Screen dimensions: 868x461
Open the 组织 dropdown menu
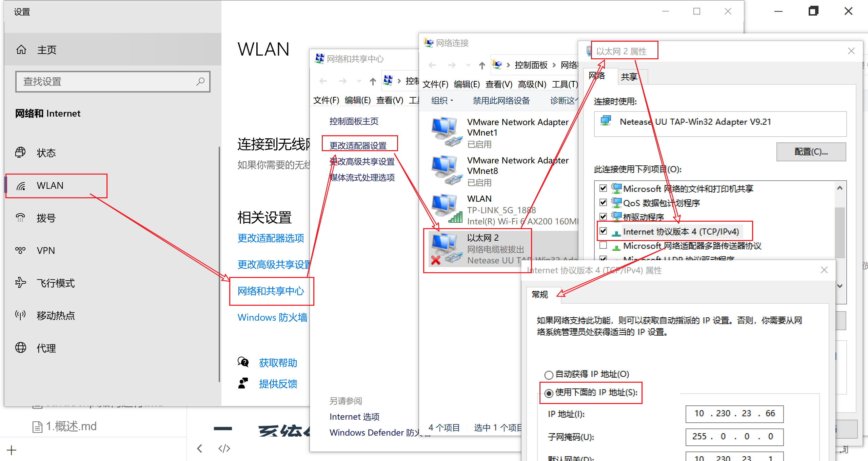tap(441, 100)
